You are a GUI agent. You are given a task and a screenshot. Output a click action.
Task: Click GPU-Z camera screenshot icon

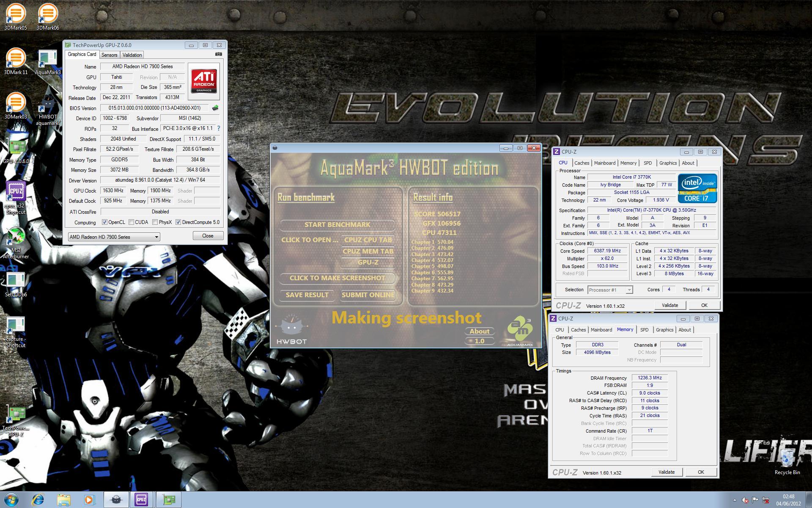click(x=218, y=54)
